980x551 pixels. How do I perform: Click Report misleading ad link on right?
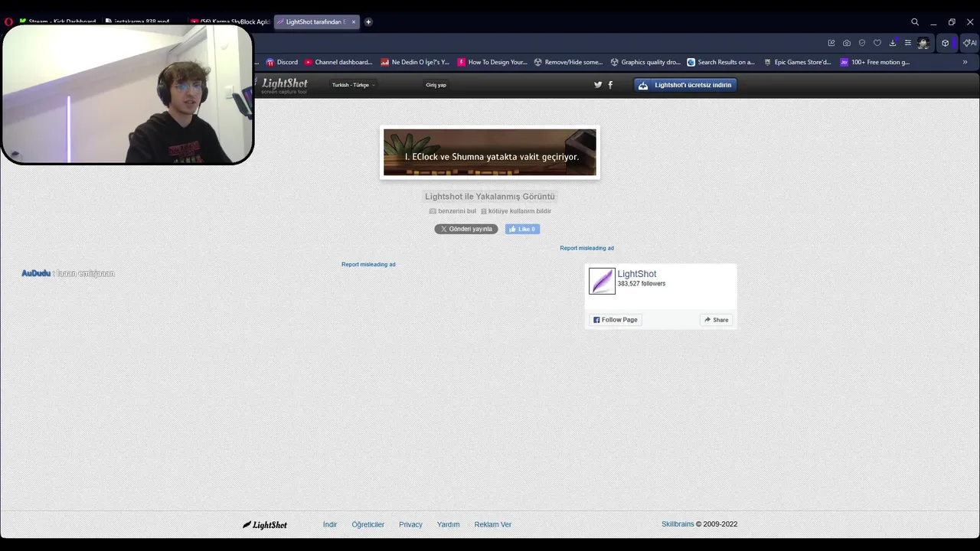click(586, 248)
